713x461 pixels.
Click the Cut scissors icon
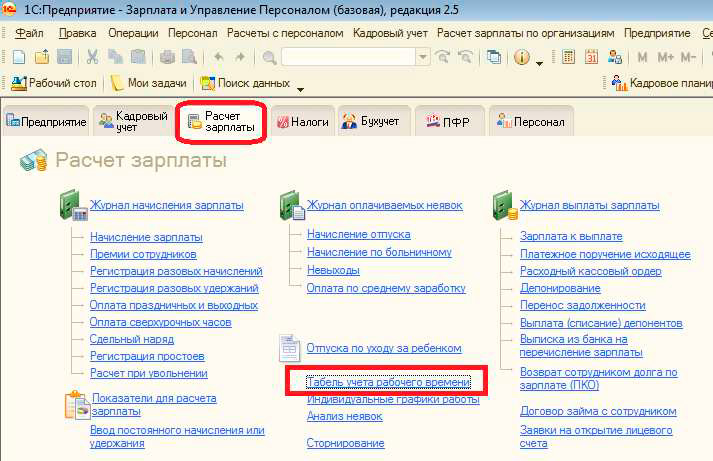(x=92, y=57)
